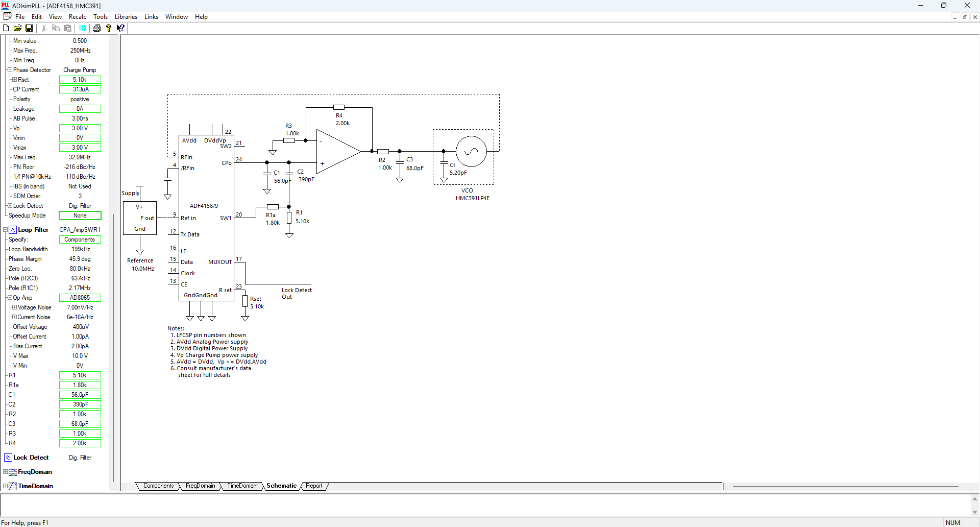The height and width of the screenshot is (527, 980).
Task: Click the FreqDomain section icon
Action: (13, 472)
